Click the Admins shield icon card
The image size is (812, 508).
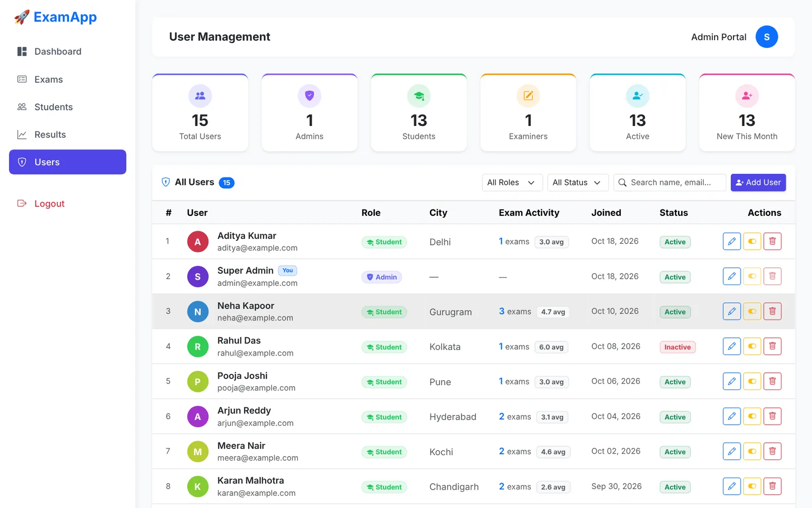tap(310, 96)
